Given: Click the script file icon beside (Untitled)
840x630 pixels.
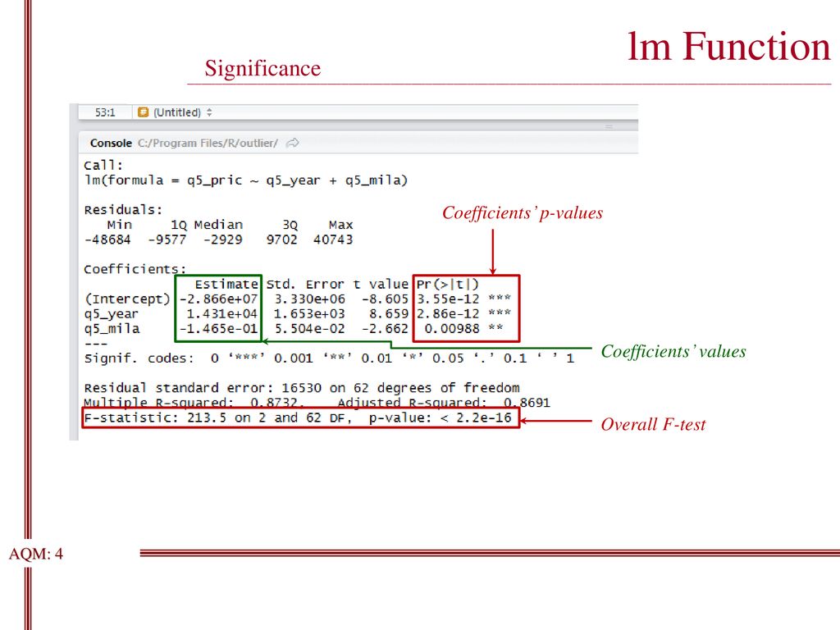Looking at the screenshot, I should 143,112.
